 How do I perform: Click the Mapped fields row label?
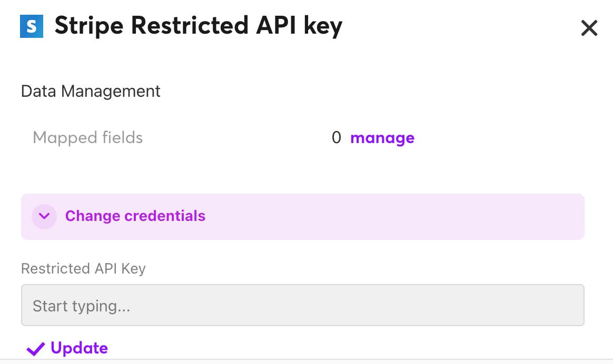click(x=87, y=137)
